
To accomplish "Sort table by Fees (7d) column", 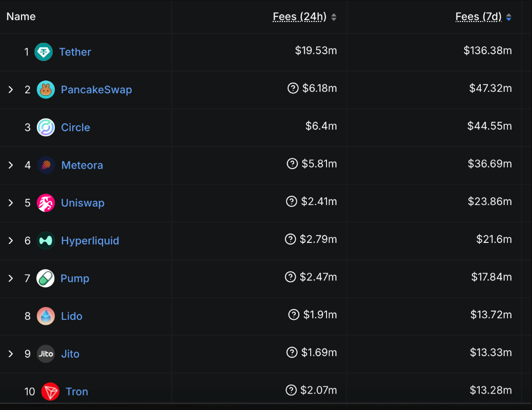I will (x=479, y=17).
